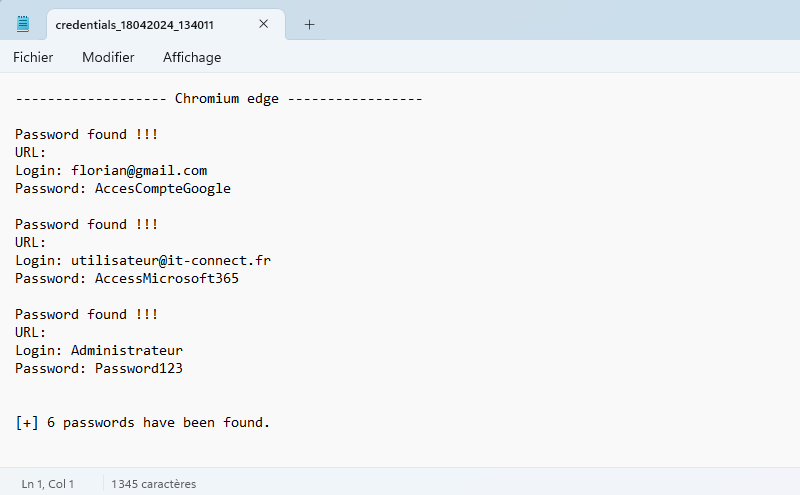The image size is (800, 495).
Task: Click the last "Password found !!!" line
Action: [x=86, y=314]
